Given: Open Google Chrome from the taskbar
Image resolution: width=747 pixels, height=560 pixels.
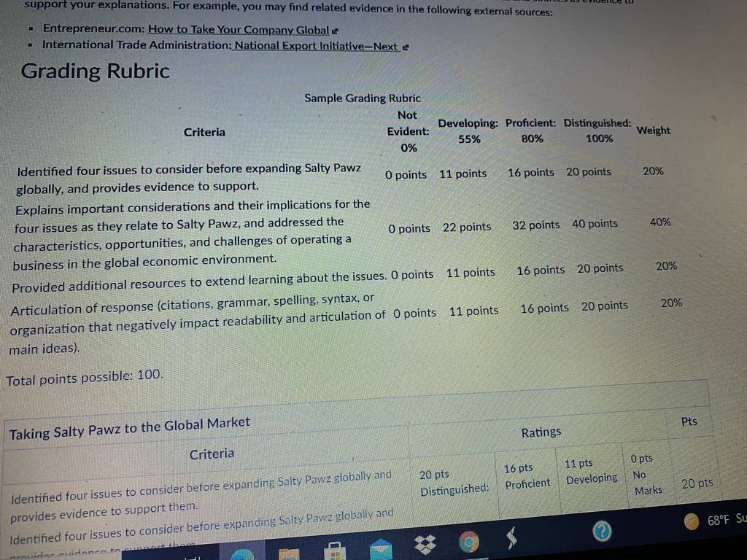Looking at the screenshot, I should pos(469,542).
